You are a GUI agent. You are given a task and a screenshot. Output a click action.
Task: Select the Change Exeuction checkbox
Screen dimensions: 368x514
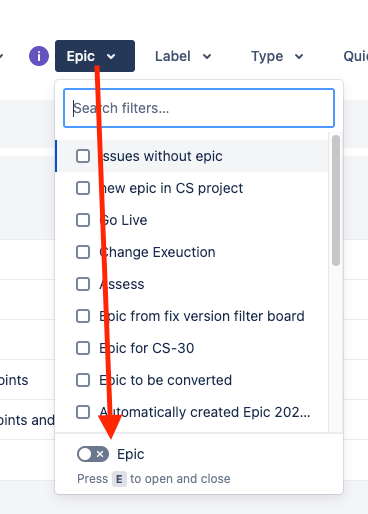tap(83, 252)
